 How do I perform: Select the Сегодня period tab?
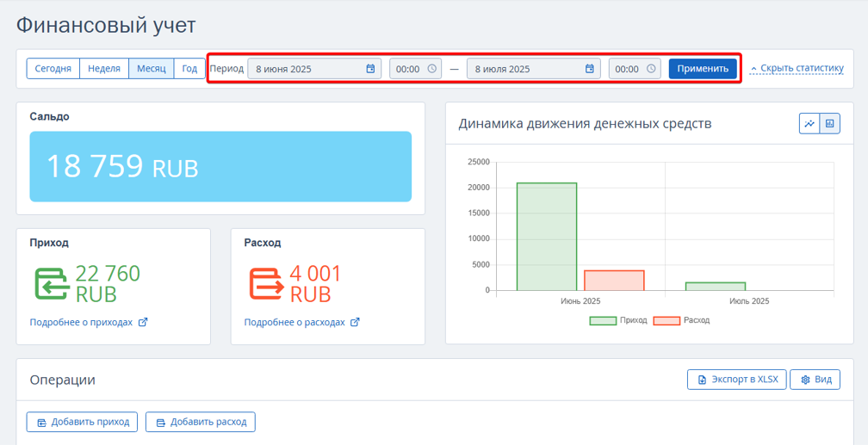pyautogui.click(x=53, y=69)
